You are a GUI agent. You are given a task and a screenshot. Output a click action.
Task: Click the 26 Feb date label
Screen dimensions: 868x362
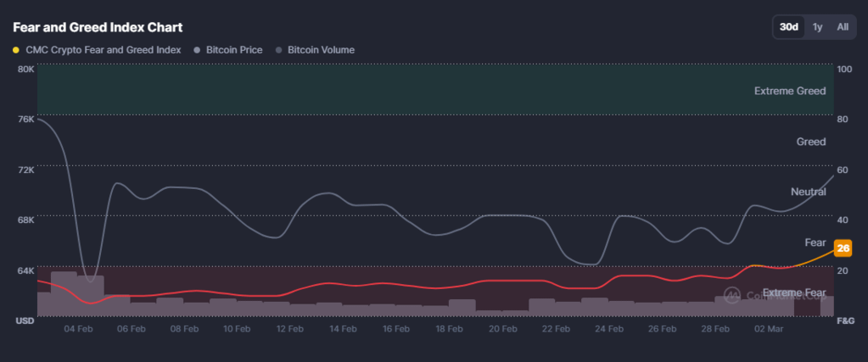tap(662, 329)
